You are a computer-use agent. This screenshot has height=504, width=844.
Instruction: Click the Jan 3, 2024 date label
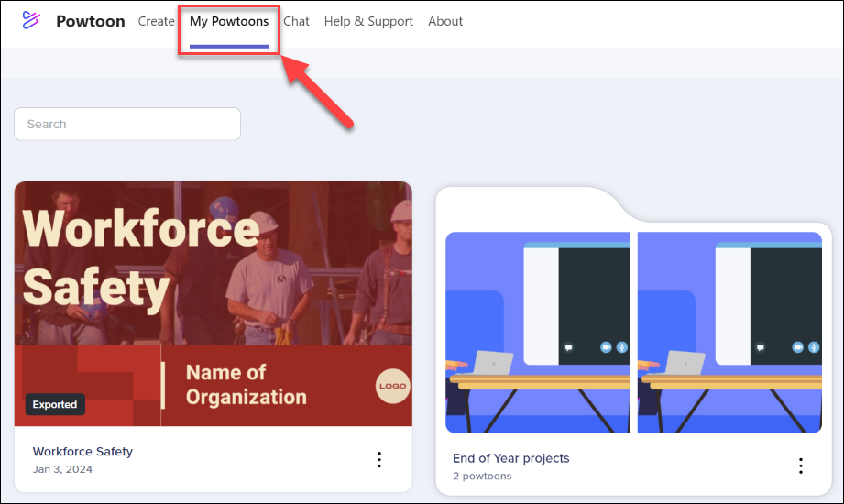click(62, 469)
